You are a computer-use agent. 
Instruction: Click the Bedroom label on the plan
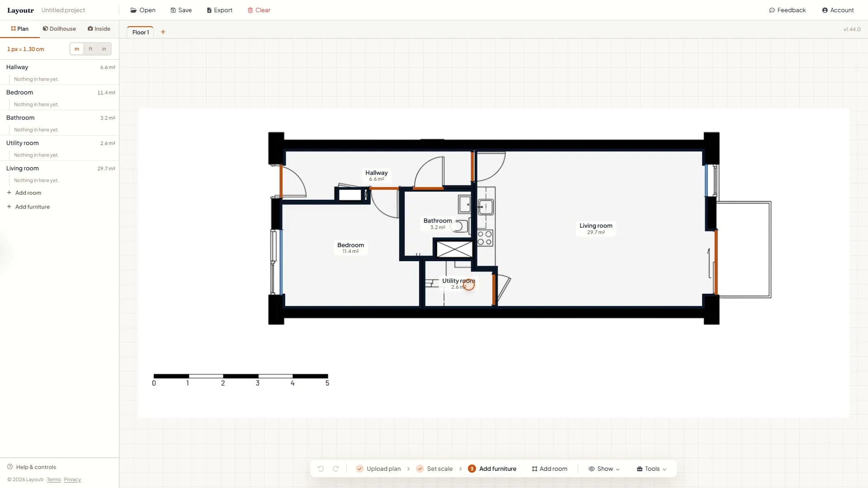pos(350,248)
